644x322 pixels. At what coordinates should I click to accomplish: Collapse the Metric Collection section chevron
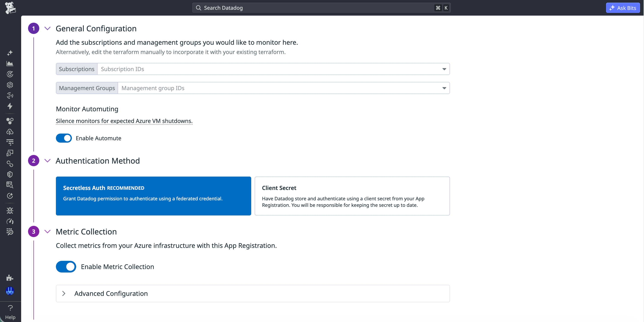(x=47, y=231)
